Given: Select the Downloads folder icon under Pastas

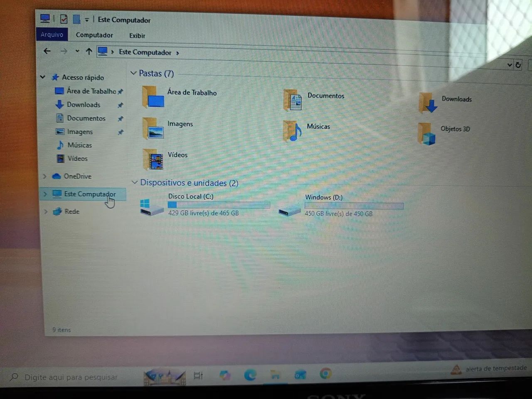Looking at the screenshot, I should coord(428,103).
